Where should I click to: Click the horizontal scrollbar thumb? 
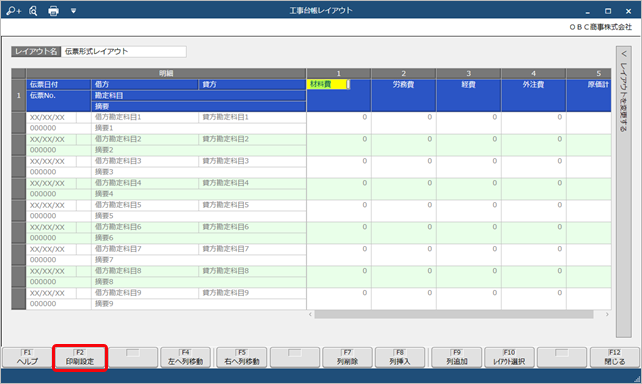[x=454, y=314]
